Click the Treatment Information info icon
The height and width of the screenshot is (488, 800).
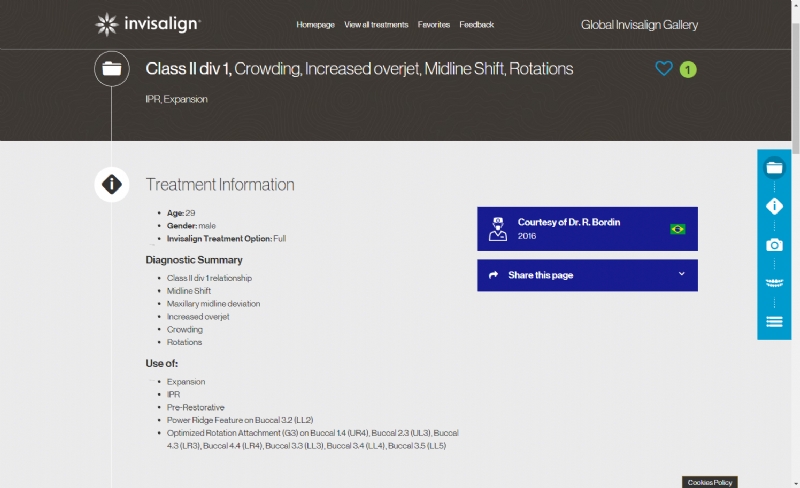click(x=112, y=184)
